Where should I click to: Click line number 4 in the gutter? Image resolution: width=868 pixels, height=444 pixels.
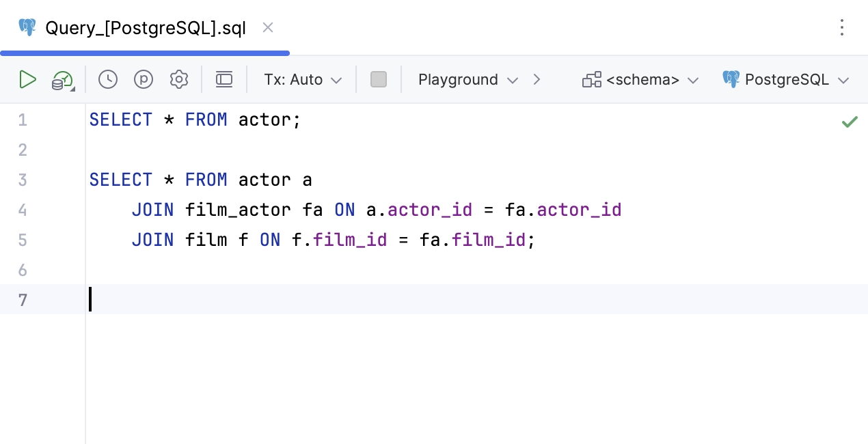pos(23,210)
